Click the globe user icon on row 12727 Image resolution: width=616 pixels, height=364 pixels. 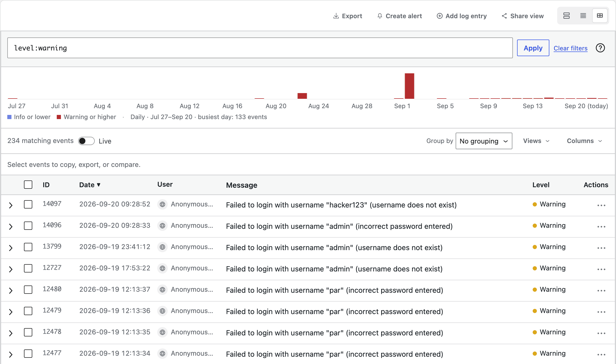click(x=162, y=269)
